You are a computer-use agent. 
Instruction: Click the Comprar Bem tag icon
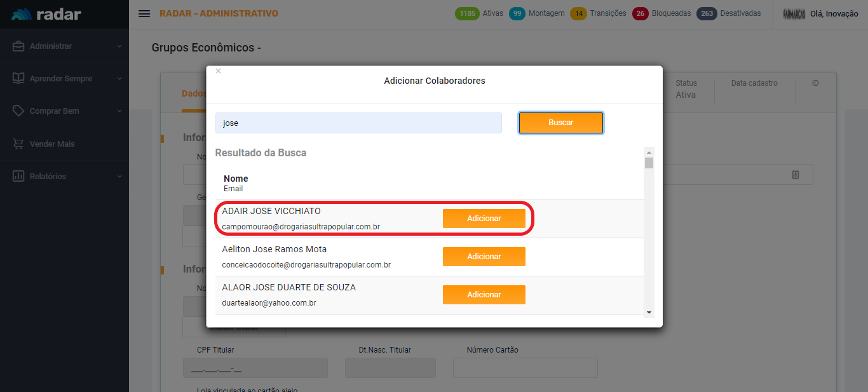(18, 111)
